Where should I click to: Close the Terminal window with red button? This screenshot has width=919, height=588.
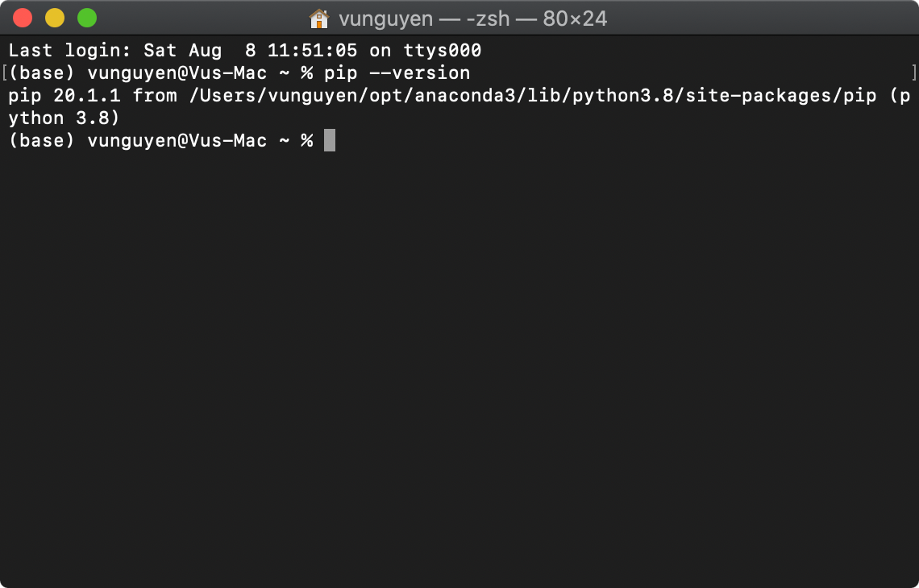(23, 19)
